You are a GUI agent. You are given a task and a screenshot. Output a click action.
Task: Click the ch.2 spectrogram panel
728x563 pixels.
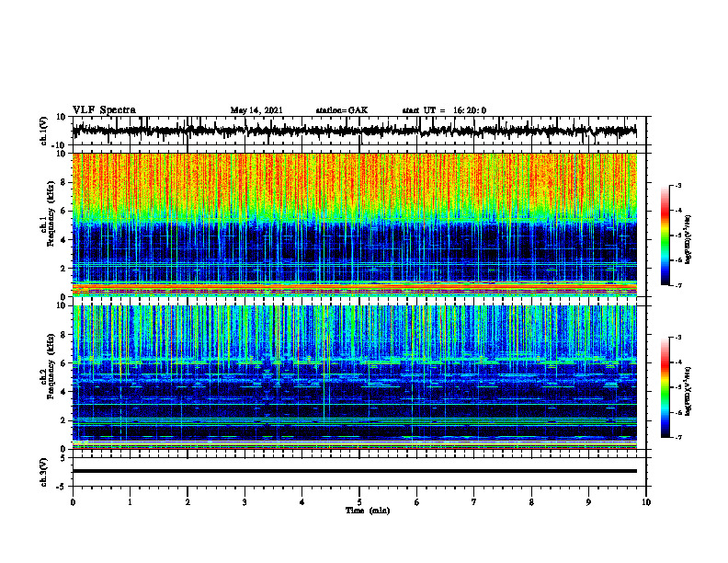[354, 377]
